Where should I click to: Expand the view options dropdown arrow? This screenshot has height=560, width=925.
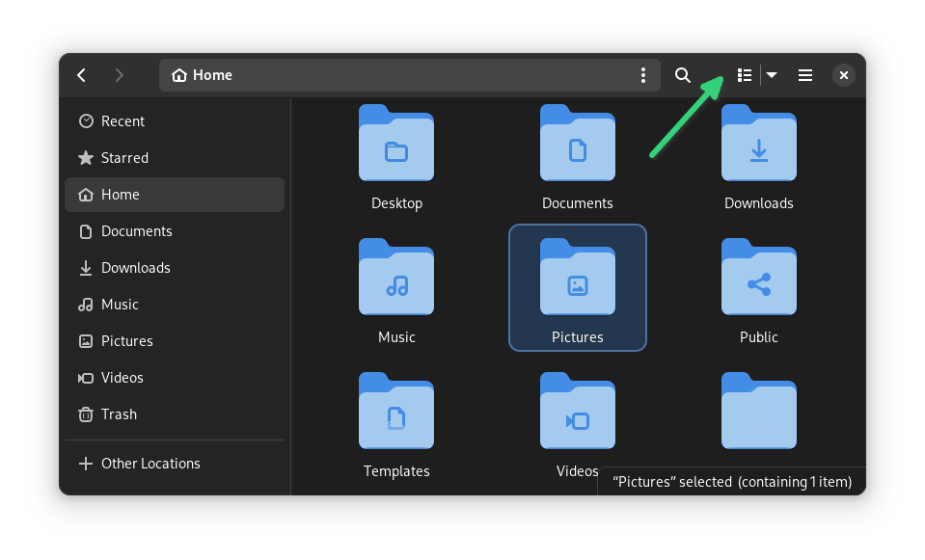pos(772,75)
